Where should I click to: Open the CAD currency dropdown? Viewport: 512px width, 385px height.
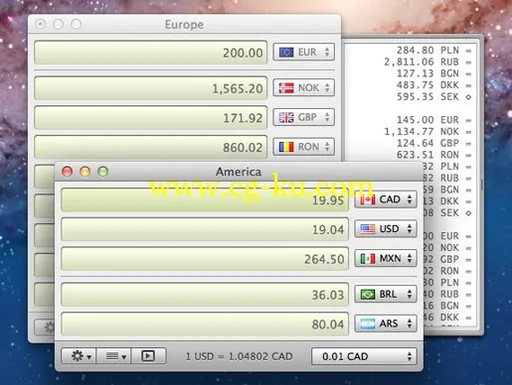[385, 200]
